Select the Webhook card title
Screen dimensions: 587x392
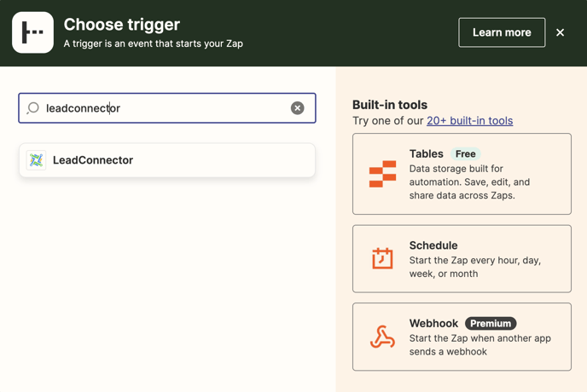coord(433,324)
